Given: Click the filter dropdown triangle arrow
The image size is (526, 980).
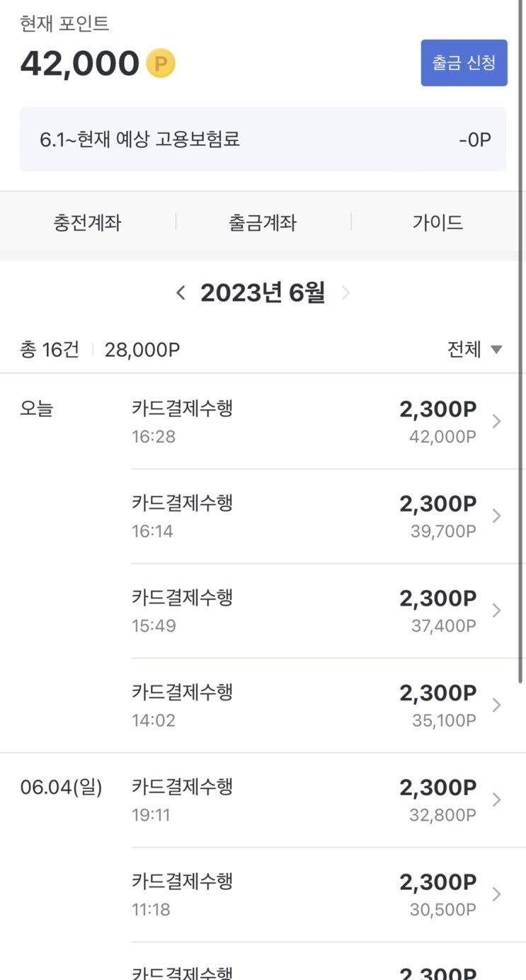Looking at the screenshot, I should tap(496, 349).
